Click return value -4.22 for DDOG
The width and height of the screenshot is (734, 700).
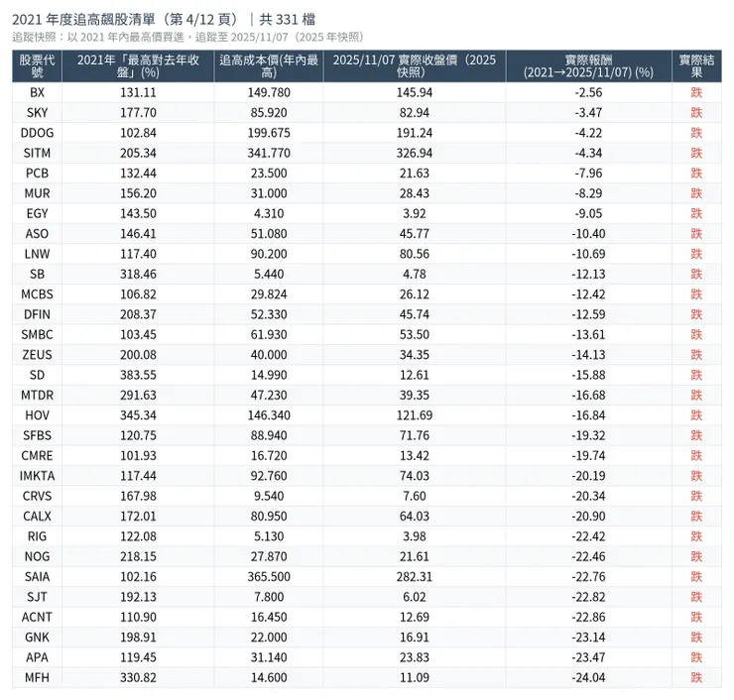588,133
